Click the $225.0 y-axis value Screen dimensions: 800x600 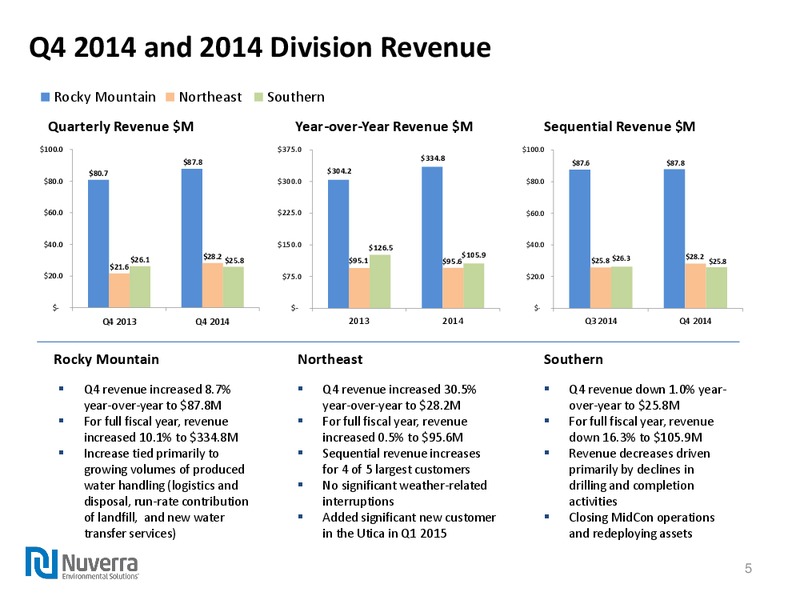(x=290, y=213)
